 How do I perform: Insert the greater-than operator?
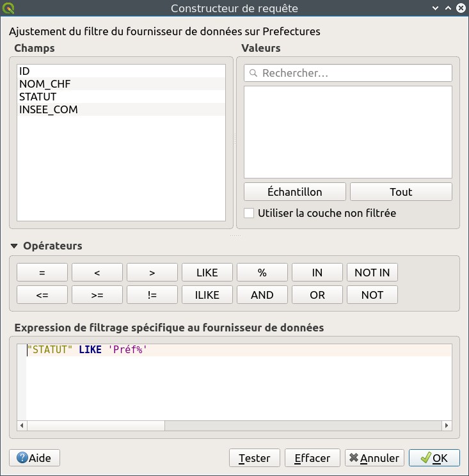click(152, 273)
